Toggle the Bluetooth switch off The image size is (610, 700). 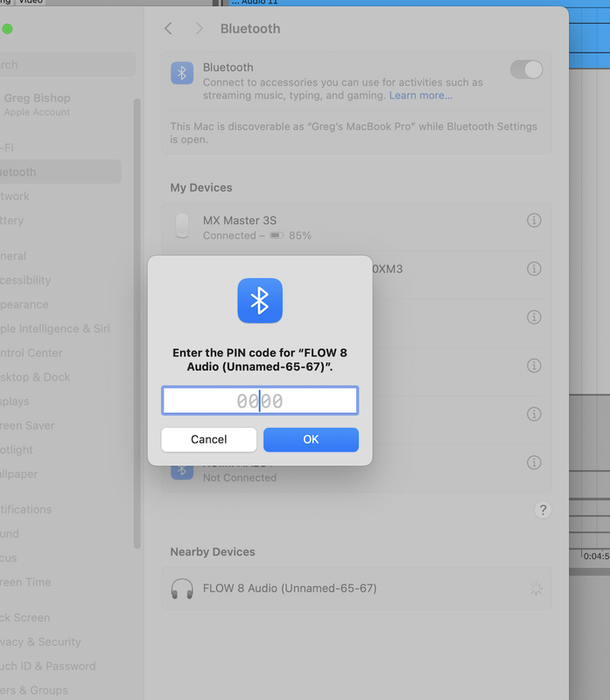tap(527, 70)
